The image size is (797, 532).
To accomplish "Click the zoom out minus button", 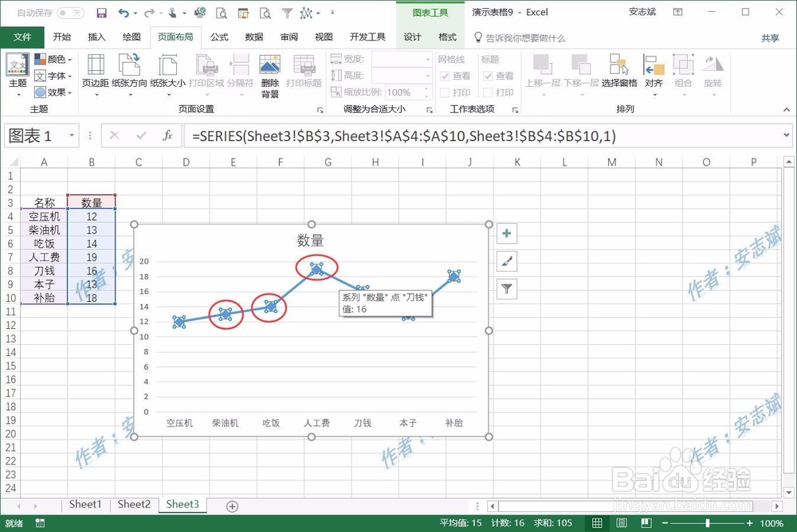I will coord(665,523).
